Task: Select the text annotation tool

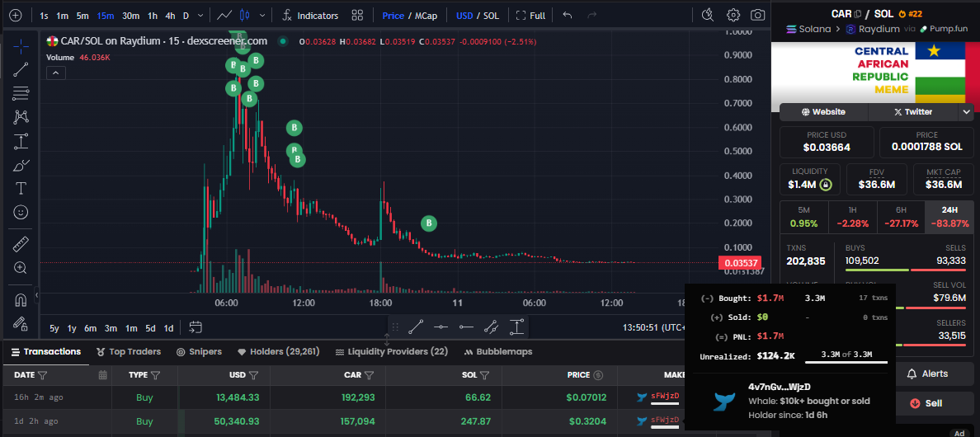Action: point(21,189)
